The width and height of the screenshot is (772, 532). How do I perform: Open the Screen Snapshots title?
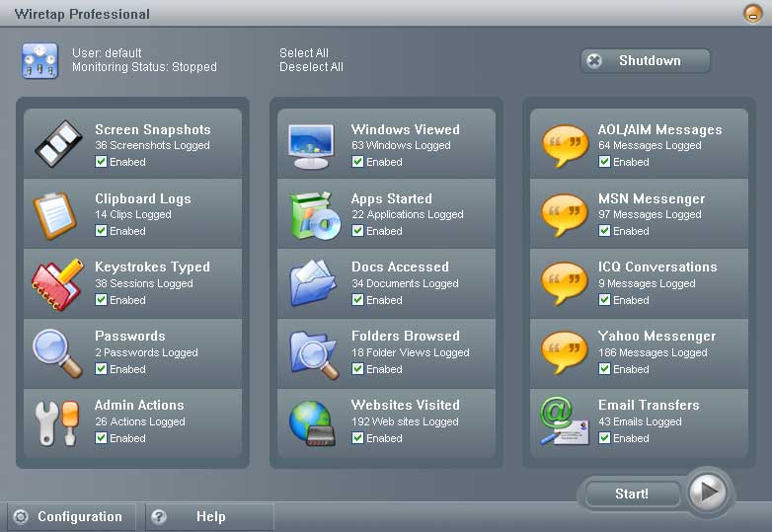[153, 129]
